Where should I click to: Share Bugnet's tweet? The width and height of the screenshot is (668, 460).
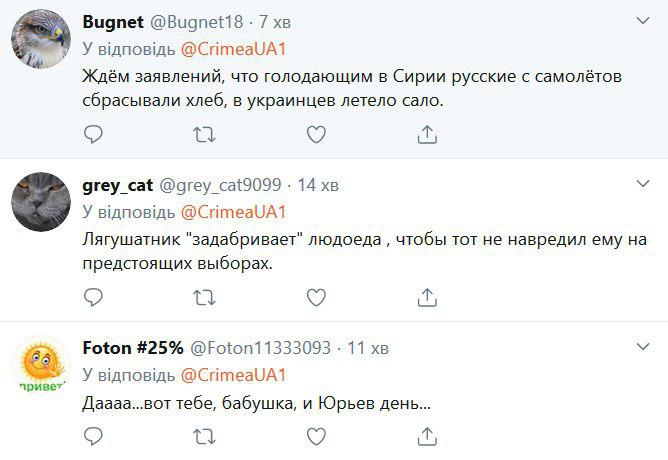427,134
